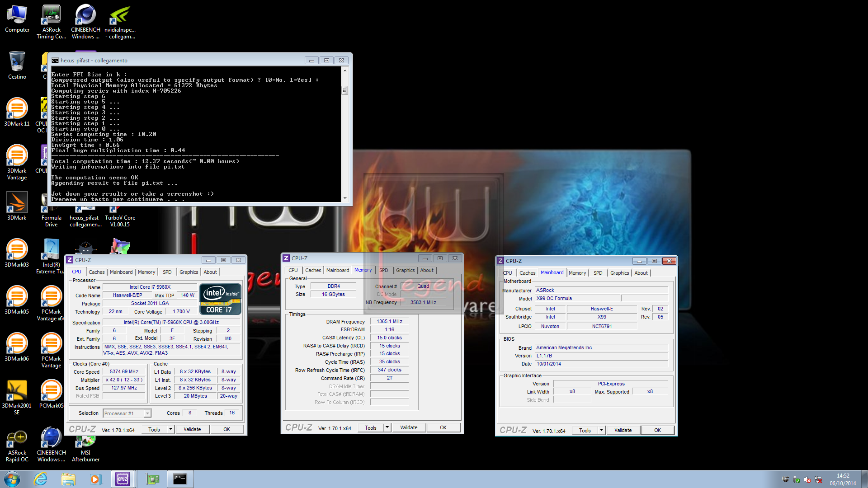The width and height of the screenshot is (868, 488).
Task: Click Validate in the CPU tab window
Action: (x=192, y=429)
